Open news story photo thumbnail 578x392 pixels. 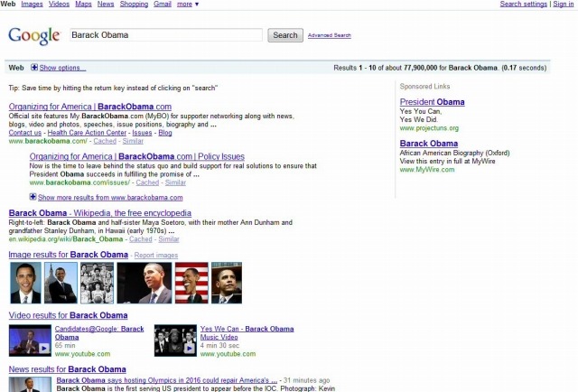(30, 384)
